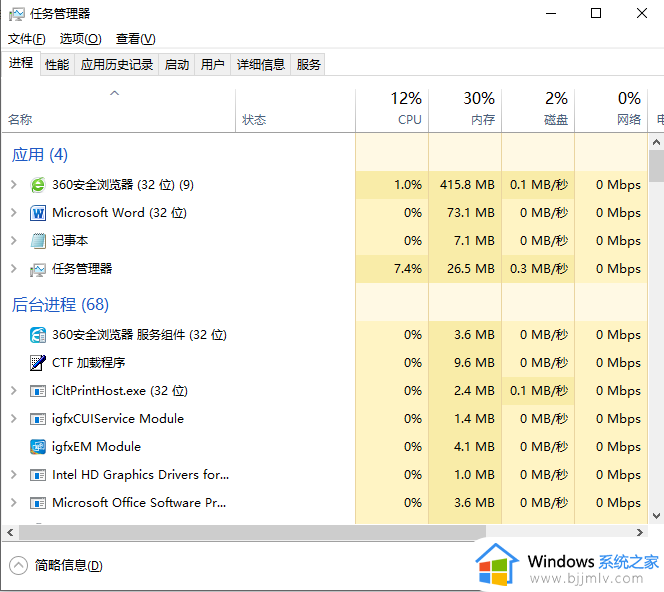
Task: Expand the Intel HD Graphics Drivers row
Action: point(14,474)
